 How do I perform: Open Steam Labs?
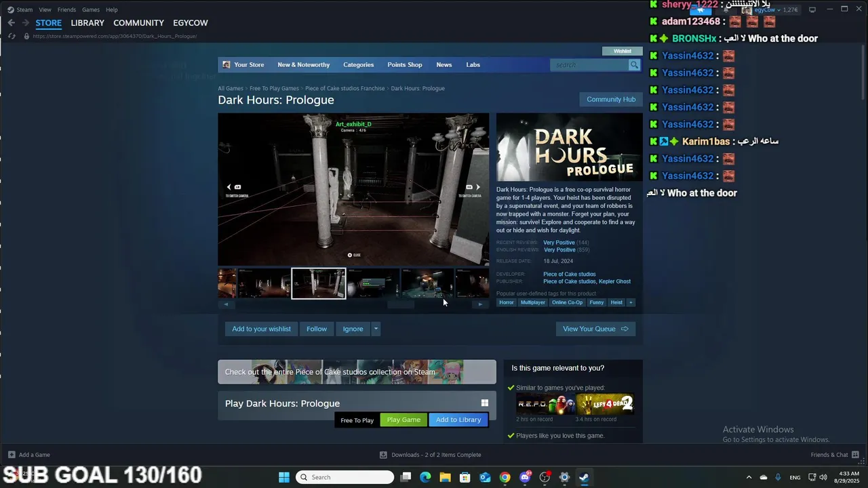tap(473, 65)
